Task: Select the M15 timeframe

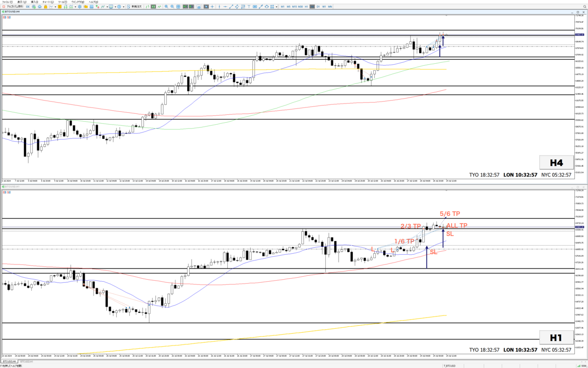Action: (294, 6)
